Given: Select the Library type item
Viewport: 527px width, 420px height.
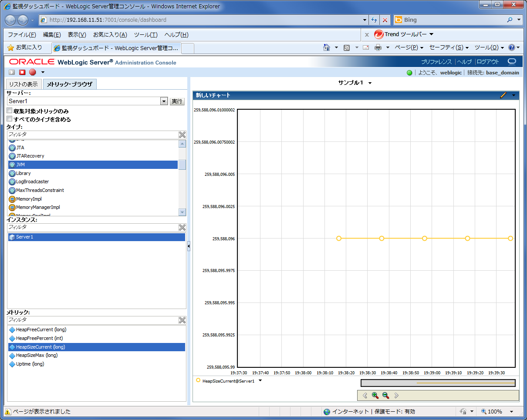Looking at the screenshot, I should point(92,173).
